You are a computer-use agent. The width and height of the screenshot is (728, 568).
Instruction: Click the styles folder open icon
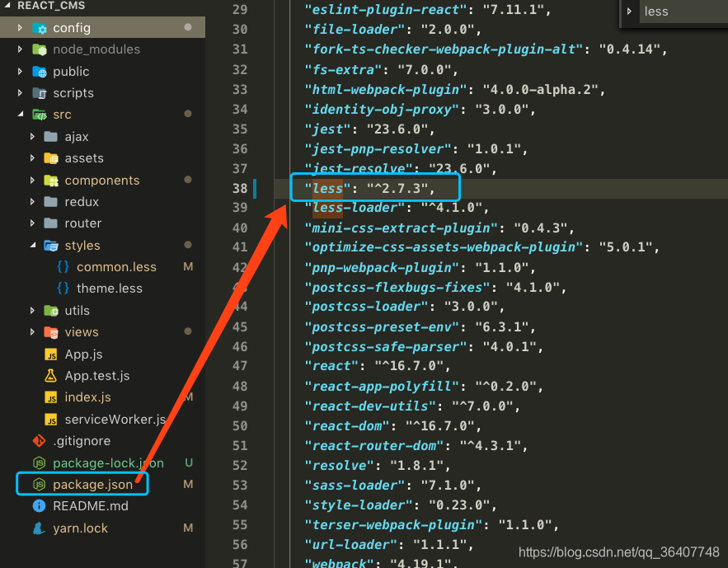coord(50,246)
